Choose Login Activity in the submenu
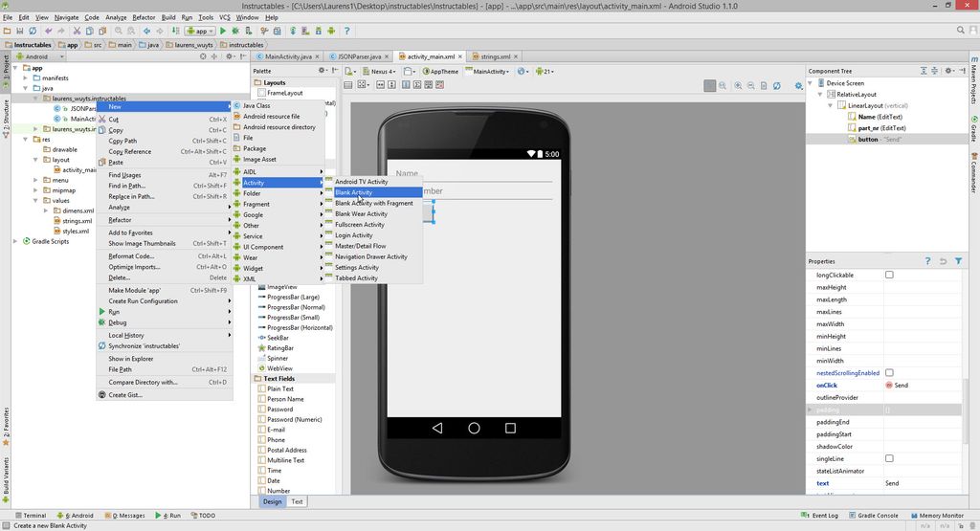Viewport: 980px width, 531px height. coord(372,235)
